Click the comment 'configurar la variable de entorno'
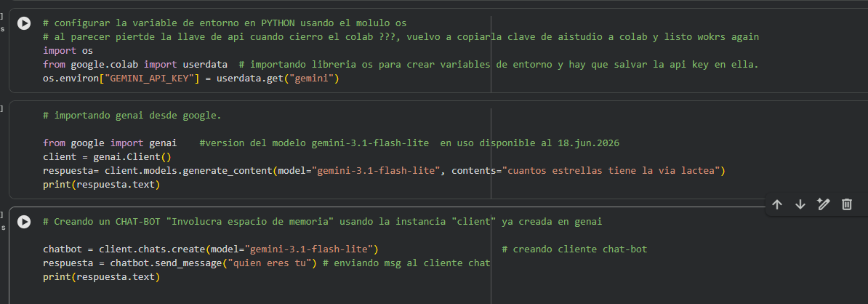This screenshot has width=868, height=304. pyautogui.click(x=225, y=23)
